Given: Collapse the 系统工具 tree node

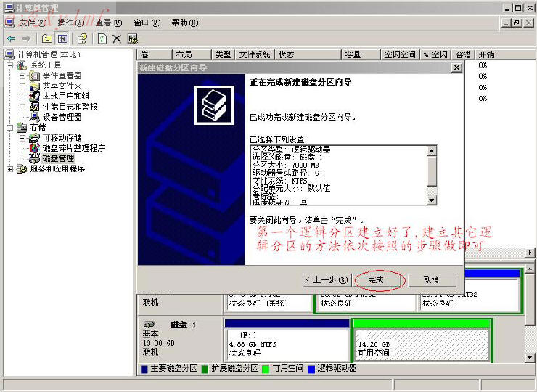Looking at the screenshot, I should click(x=10, y=65).
